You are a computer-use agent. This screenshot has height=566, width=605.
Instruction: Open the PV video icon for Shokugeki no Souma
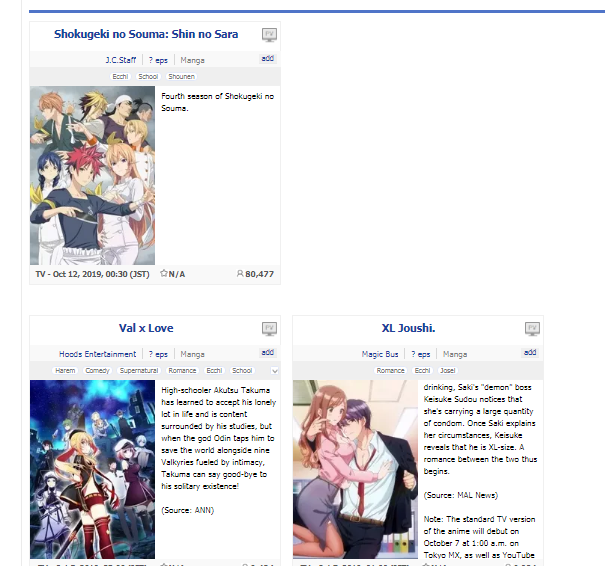(269, 35)
